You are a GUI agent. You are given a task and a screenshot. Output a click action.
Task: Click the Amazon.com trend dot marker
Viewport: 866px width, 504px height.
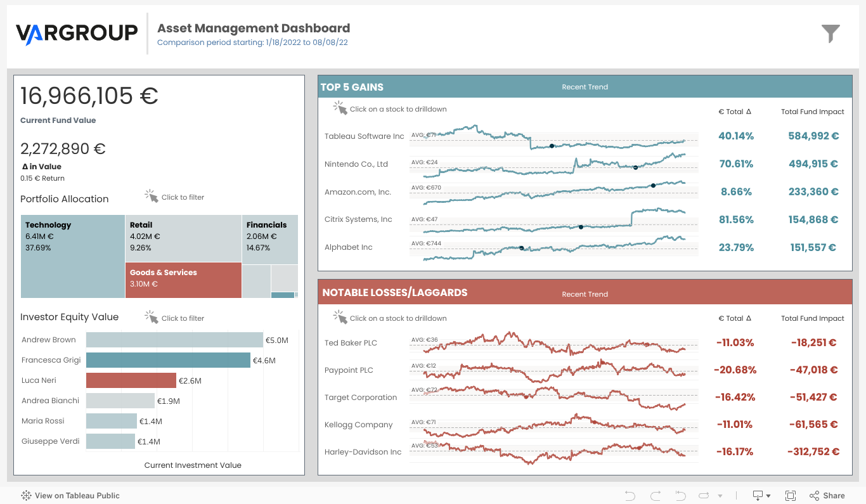click(x=653, y=185)
